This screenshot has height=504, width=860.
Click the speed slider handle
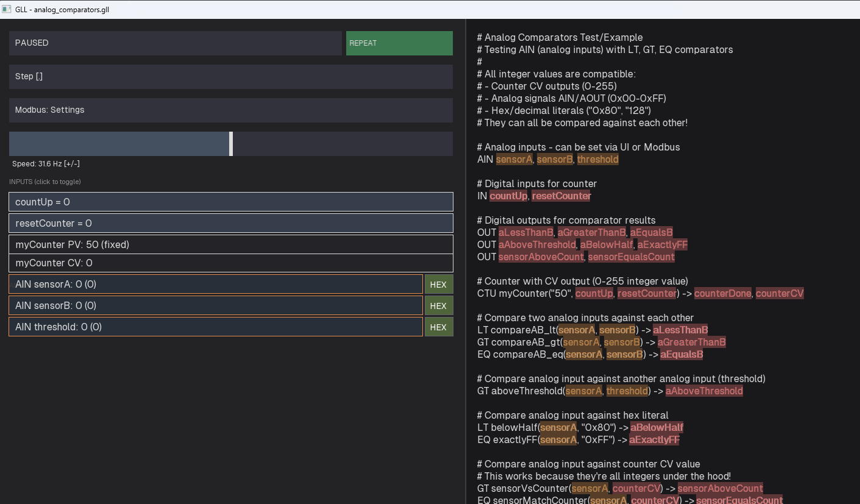tap(231, 144)
